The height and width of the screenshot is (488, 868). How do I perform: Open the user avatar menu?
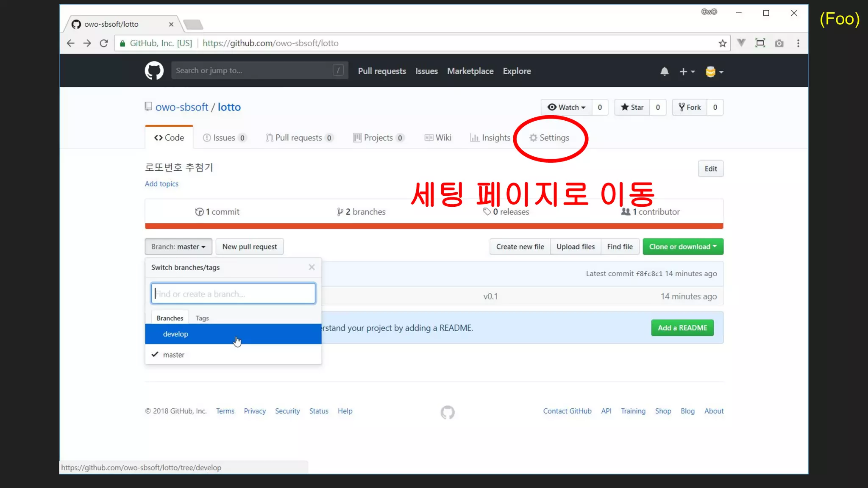point(714,72)
